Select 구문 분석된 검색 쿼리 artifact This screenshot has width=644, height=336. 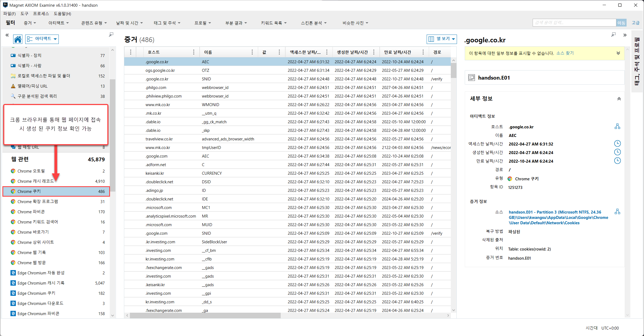56,96
